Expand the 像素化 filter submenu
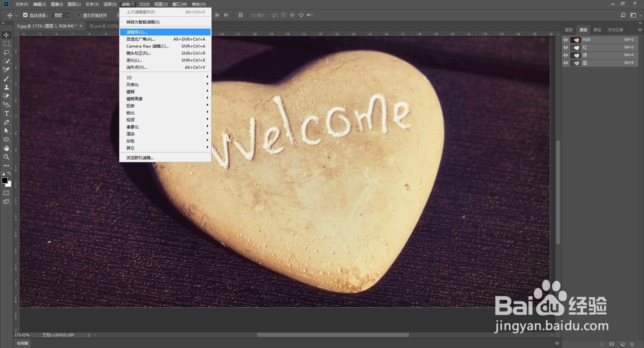The width and height of the screenshot is (644, 348). [x=165, y=127]
